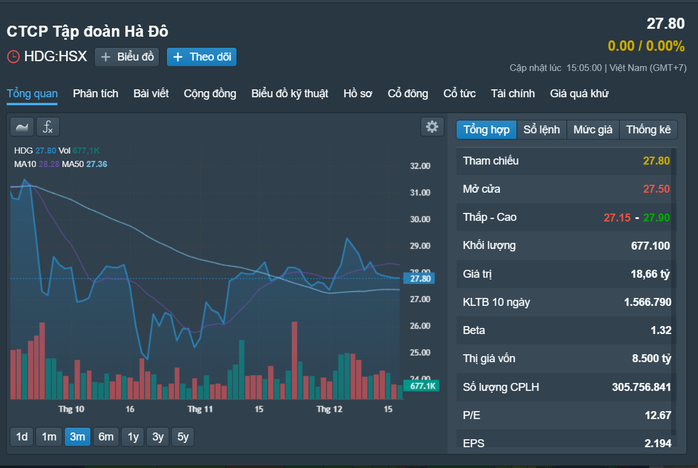
Task: Click the Beta value 1.32
Action: coord(661,330)
